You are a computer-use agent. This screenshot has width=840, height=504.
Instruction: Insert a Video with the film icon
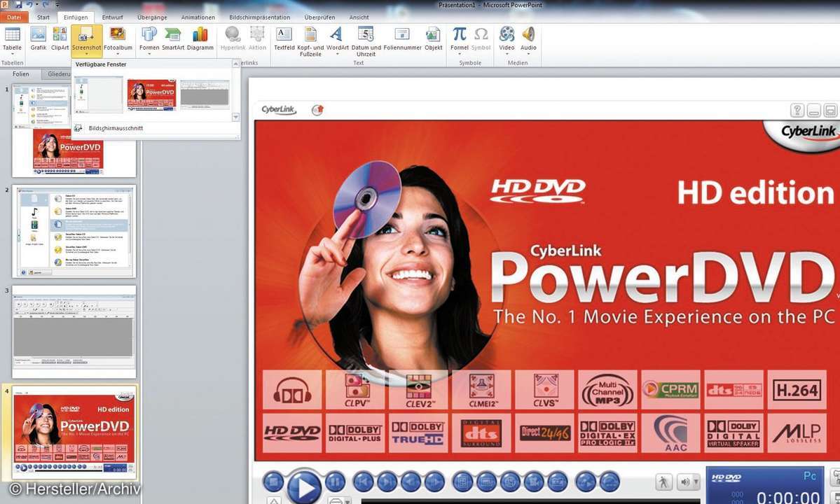507,34
